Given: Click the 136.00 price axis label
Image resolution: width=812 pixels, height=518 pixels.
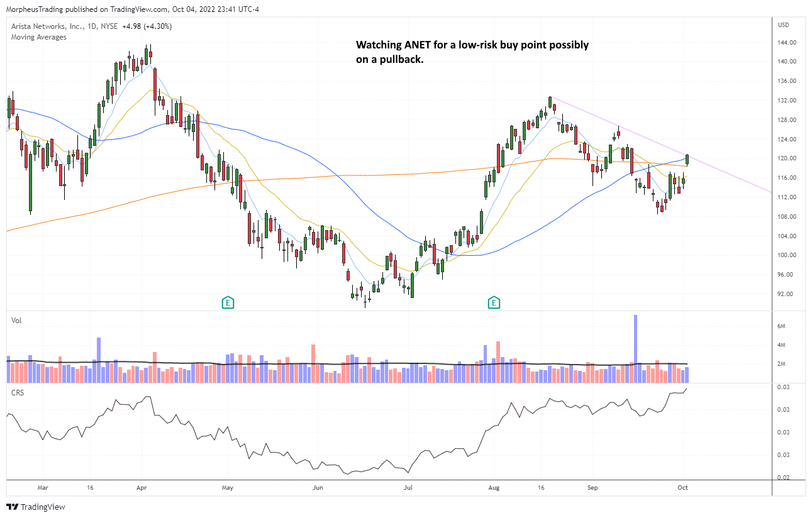Looking at the screenshot, I should click(x=787, y=81).
